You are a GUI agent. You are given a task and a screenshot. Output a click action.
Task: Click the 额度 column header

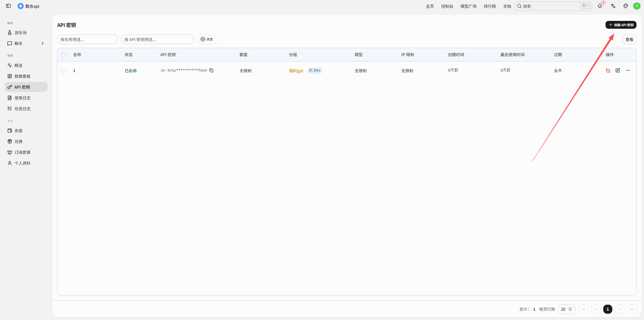point(243,55)
